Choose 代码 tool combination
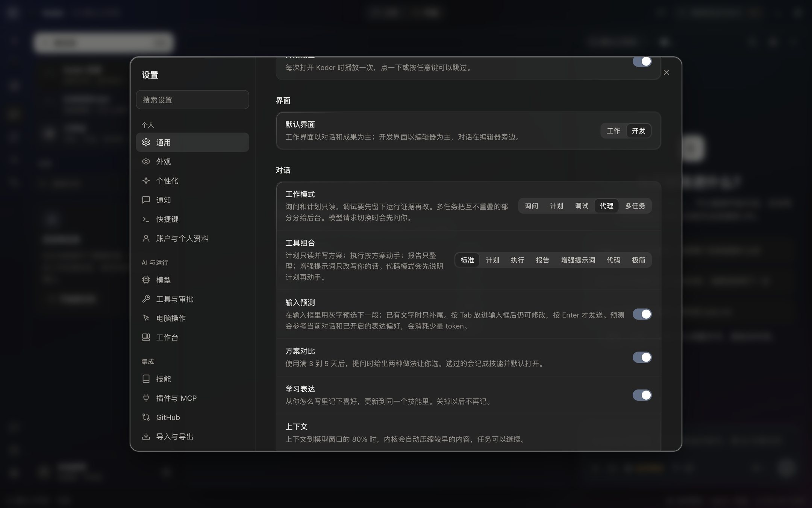Viewport: 812px width, 508px height. (613, 260)
